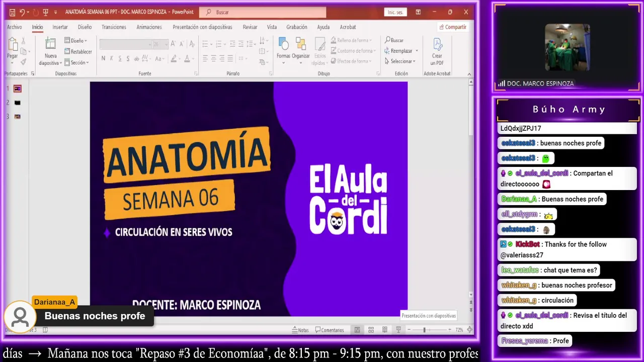Click the Undo arrow icon
The width and height of the screenshot is (644, 362).
22,13
